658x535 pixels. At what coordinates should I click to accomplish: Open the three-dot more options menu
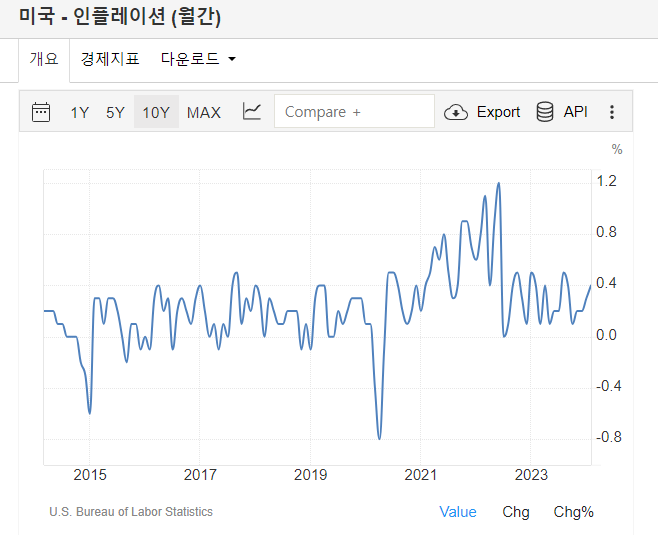click(612, 112)
